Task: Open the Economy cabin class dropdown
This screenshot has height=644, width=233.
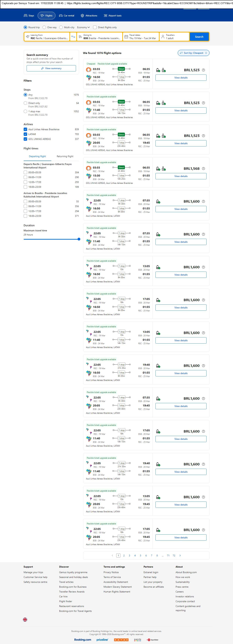Action: (83, 27)
